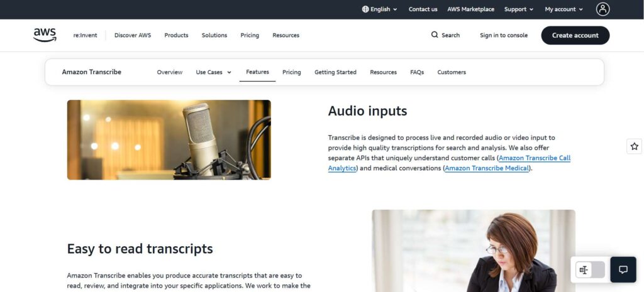The height and width of the screenshot is (292, 644).
Task: Open Amazon Transcribe Medical link
Action: pos(487,168)
